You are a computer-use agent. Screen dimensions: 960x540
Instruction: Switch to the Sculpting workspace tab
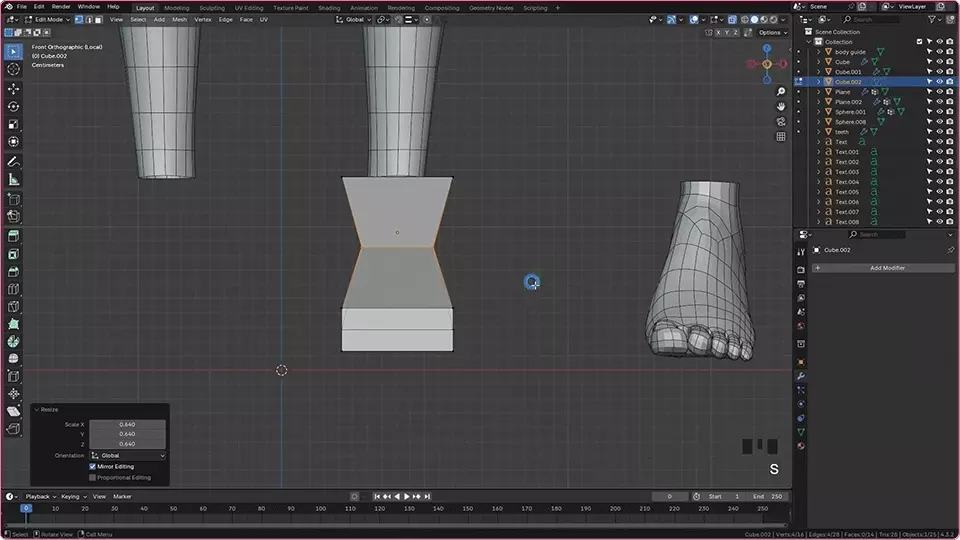point(212,8)
